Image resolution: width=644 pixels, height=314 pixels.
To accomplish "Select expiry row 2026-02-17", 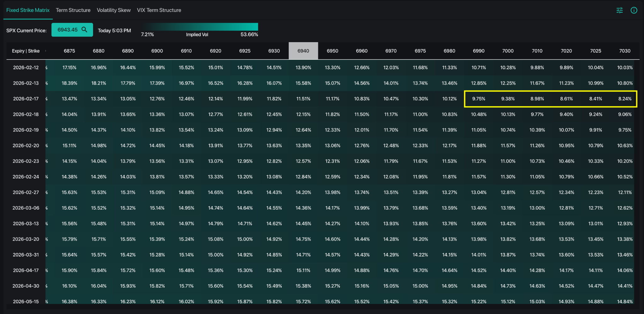I will click(26, 99).
